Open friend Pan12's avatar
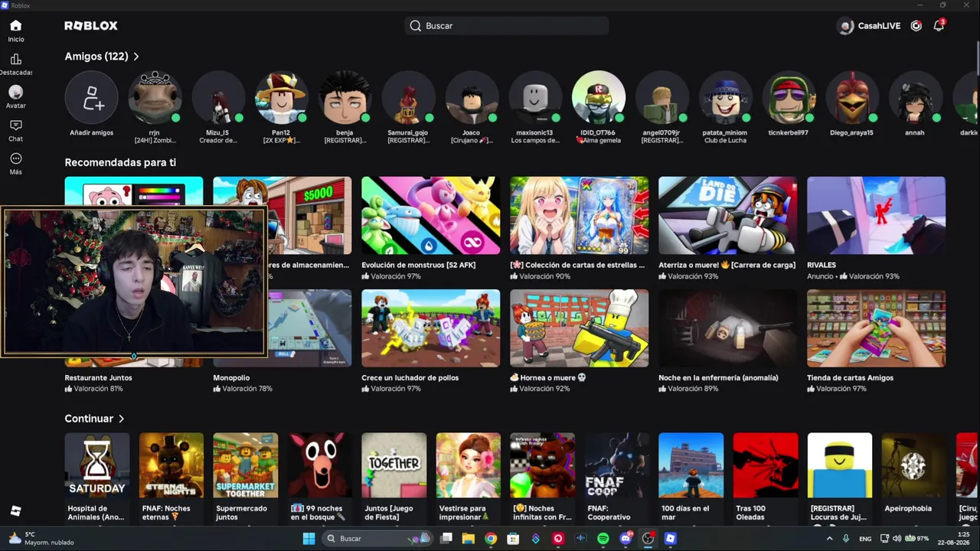This screenshot has width=980, height=551. pos(282,98)
